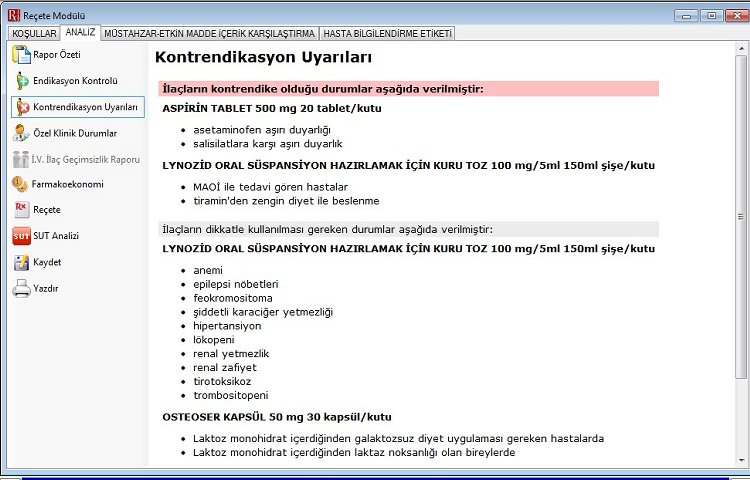This screenshot has height=480, width=750.
Task: Select the ANALİZ tab
Action: (80, 33)
